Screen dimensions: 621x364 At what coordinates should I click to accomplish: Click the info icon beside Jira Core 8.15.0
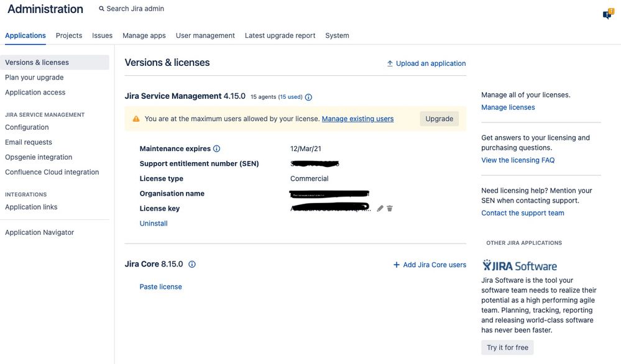tap(191, 264)
